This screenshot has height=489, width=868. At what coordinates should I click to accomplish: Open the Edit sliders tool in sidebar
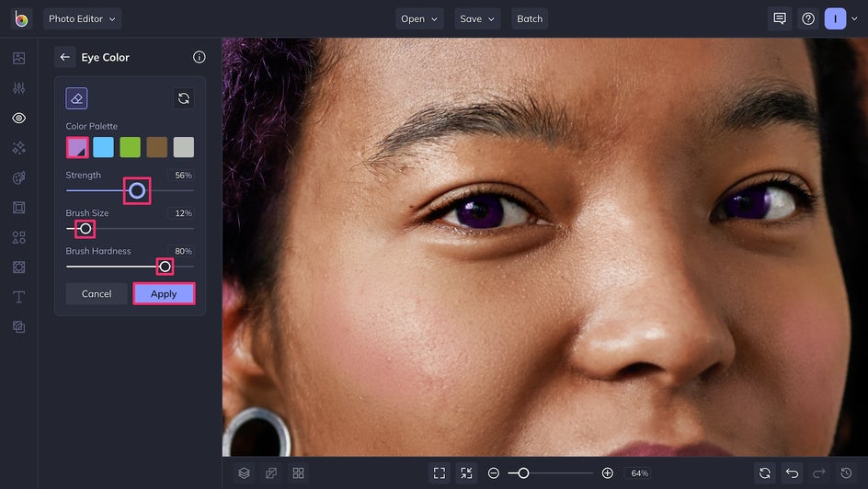pyautogui.click(x=18, y=88)
